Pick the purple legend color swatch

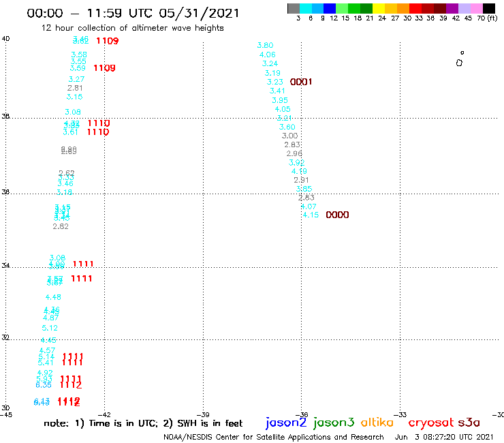coord(452,8)
